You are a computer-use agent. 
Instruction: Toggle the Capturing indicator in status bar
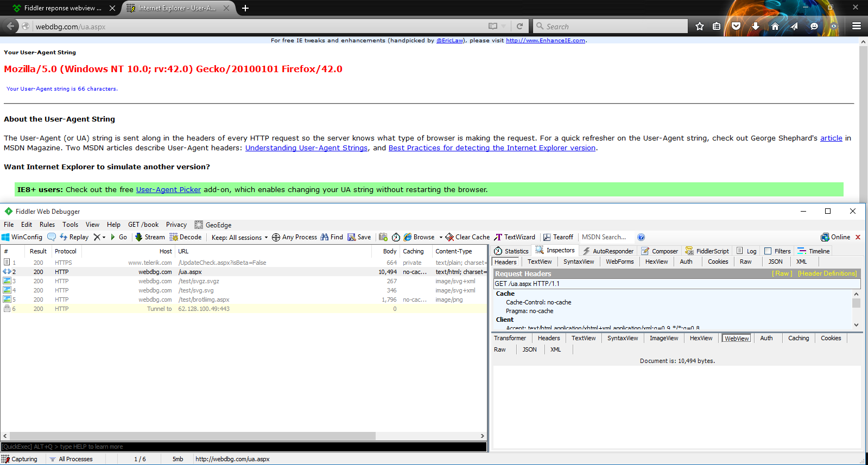(20, 459)
